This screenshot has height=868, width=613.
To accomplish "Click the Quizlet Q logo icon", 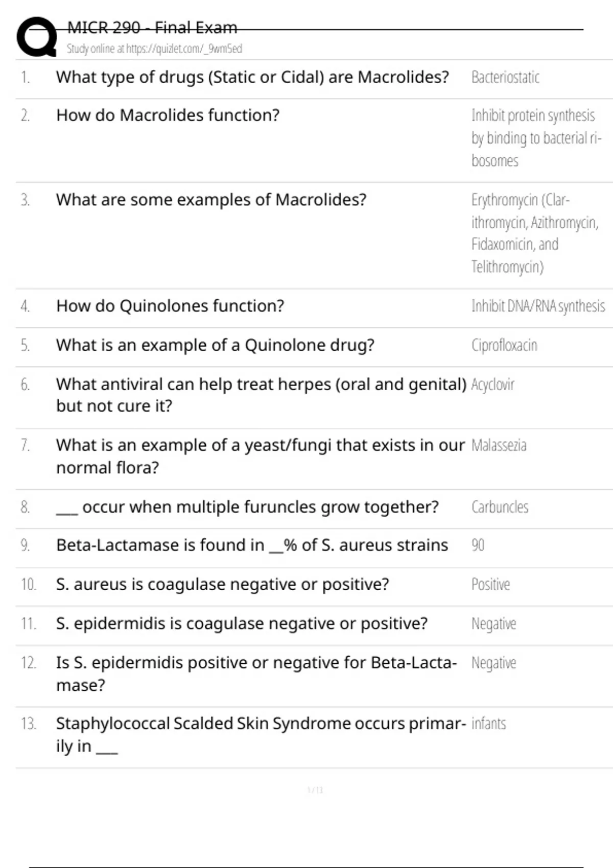I will [37, 37].
